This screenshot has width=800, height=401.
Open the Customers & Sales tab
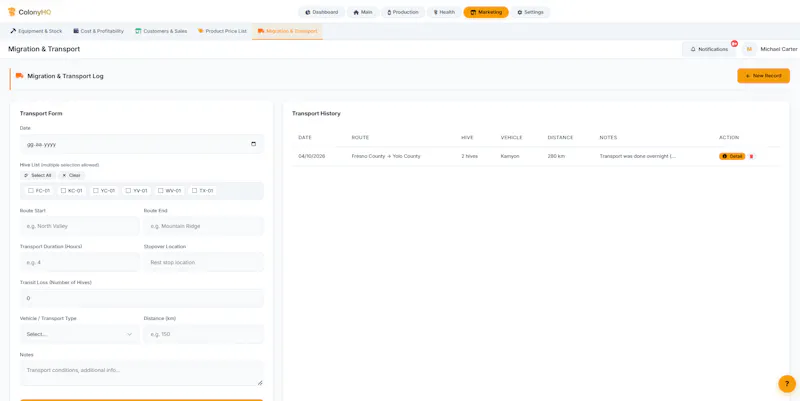tap(161, 31)
